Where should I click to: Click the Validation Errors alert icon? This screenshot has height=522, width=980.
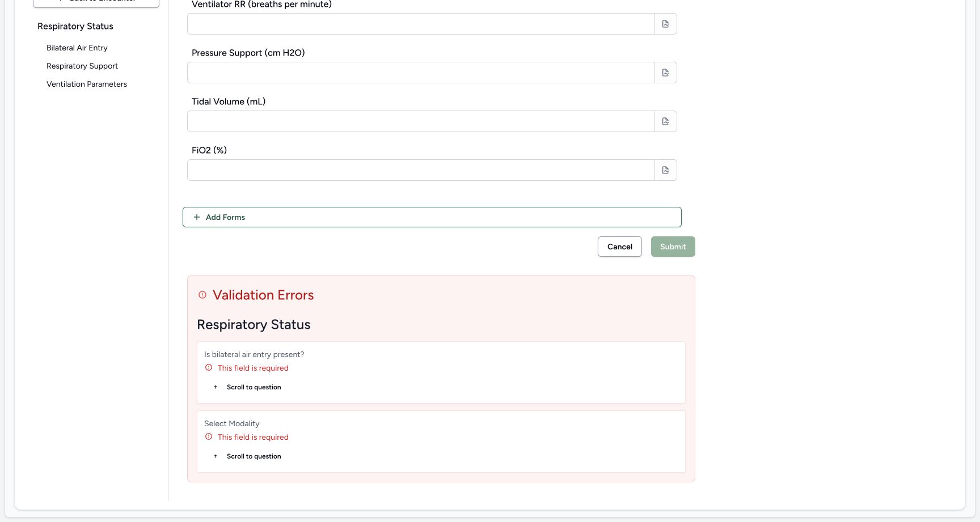point(202,295)
